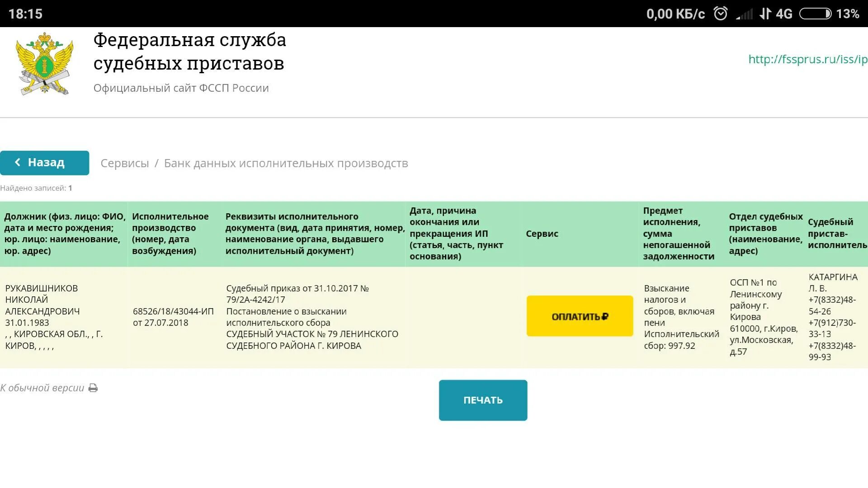Open the Сервисы breadcrumb link
Image resolution: width=868 pixels, height=488 pixels.
click(124, 163)
